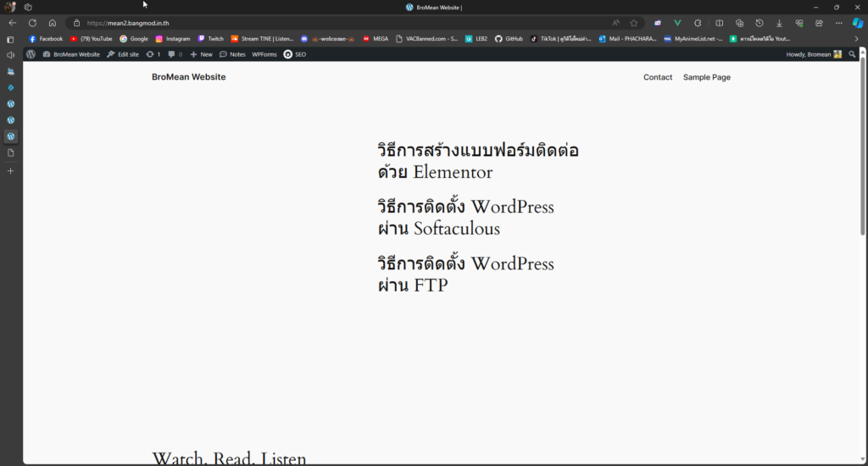Open the New content dropdown in admin bar
This screenshot has width=868, height=466.
coord(201,54)
